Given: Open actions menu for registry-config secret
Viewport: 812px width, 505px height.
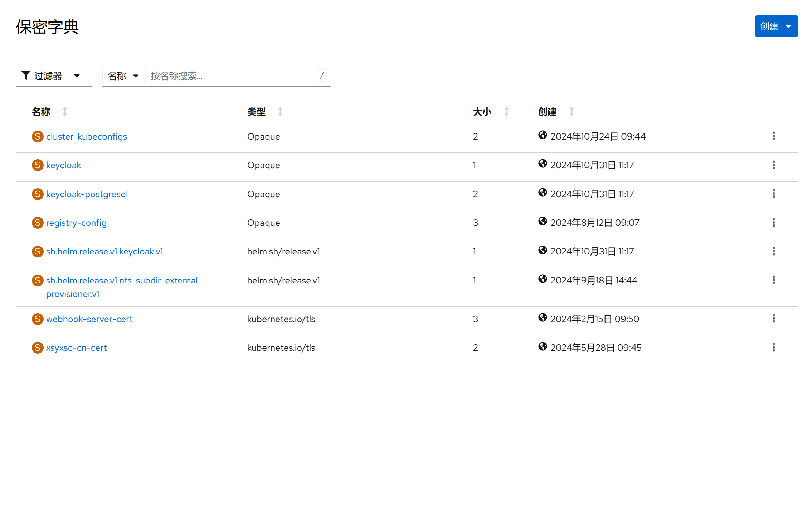Looking at the screenshot, I should tap(773, 223).
